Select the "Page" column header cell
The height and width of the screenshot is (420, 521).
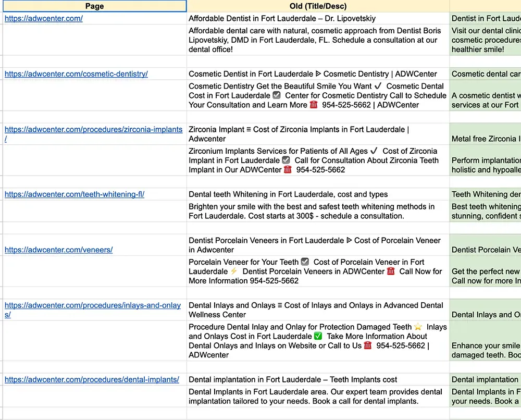94,6
